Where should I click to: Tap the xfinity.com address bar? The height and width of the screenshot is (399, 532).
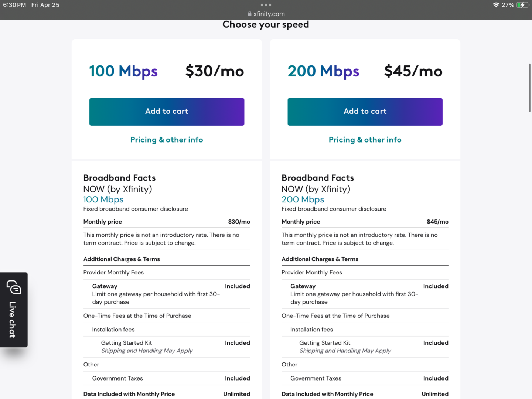[x=266, y=14]
